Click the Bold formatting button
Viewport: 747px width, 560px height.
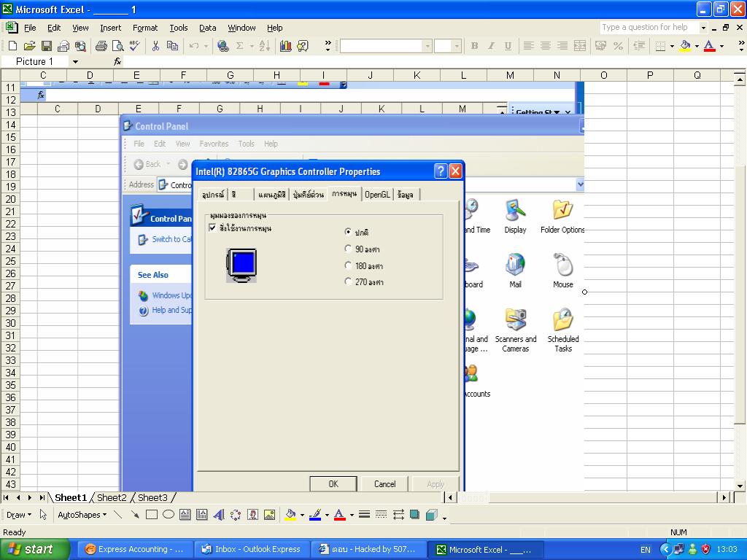click(474, 46)
